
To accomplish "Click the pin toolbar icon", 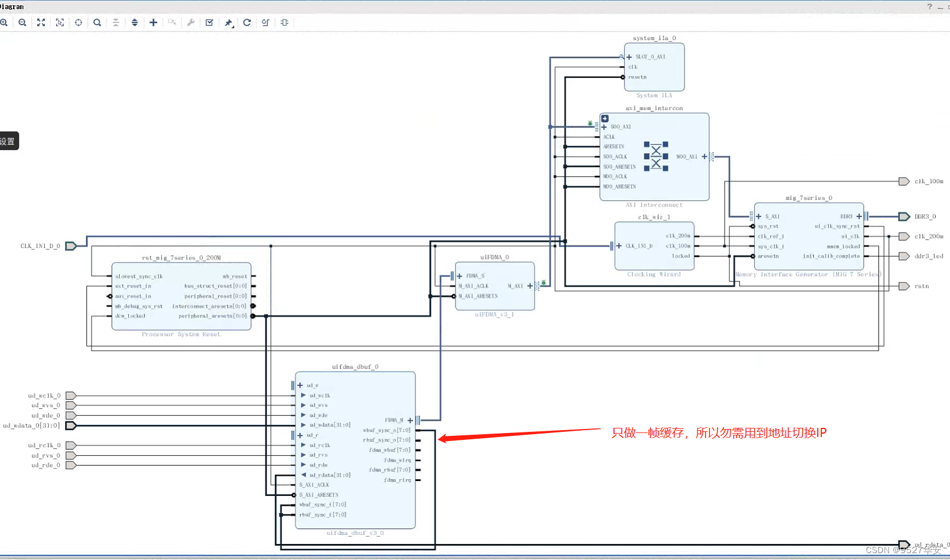I will pyautogui.click(x=228, y=23).
